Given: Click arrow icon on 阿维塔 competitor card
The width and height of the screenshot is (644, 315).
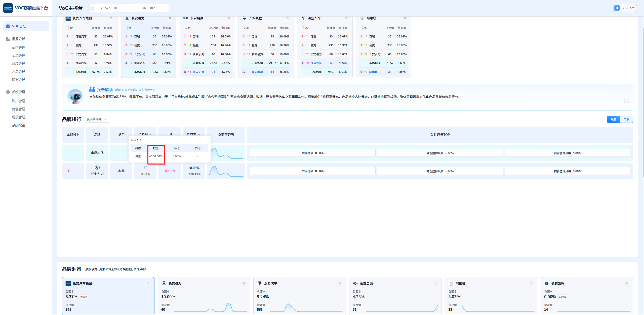Looking at the screenshot, I should pyautogui.click(x=405, y=18).
